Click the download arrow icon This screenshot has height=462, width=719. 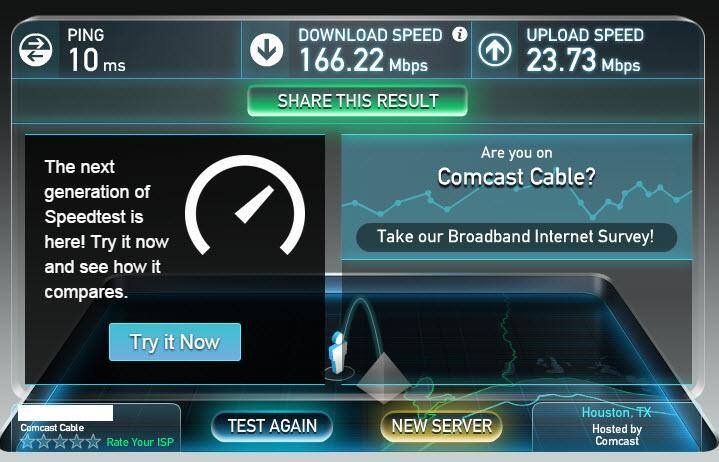(x=266, y=49)
